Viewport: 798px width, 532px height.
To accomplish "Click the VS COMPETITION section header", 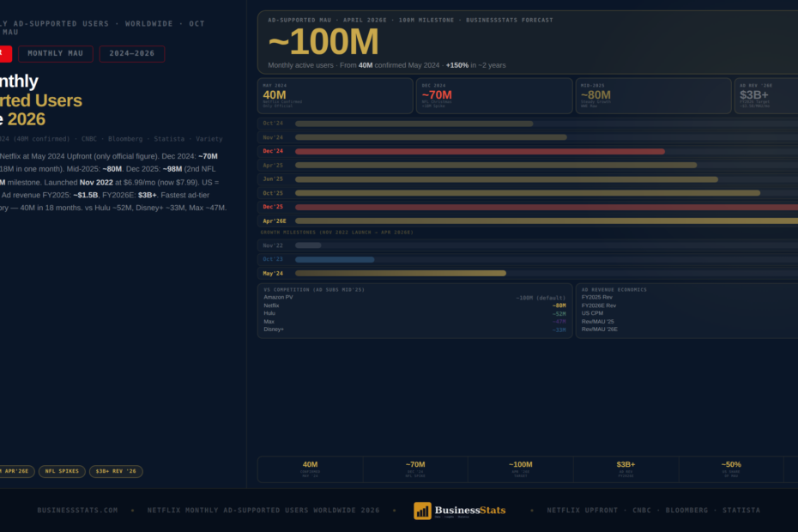I will click(314, 290).
